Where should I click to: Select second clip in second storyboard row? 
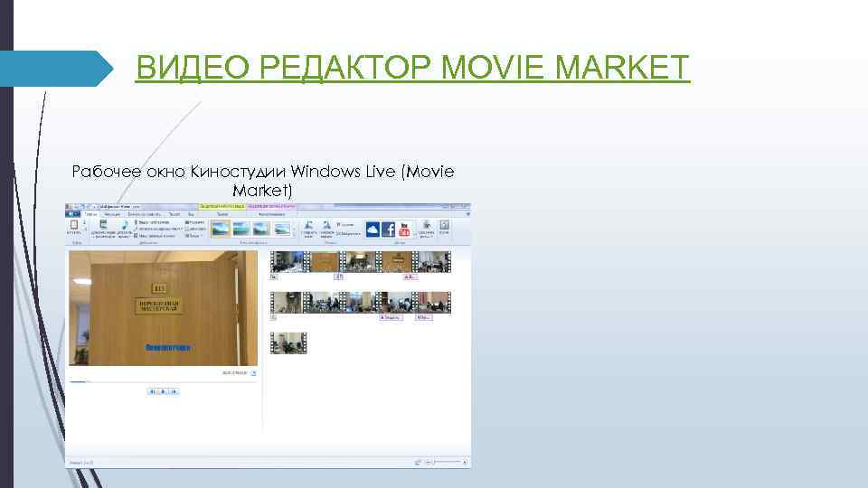[323, 303]
